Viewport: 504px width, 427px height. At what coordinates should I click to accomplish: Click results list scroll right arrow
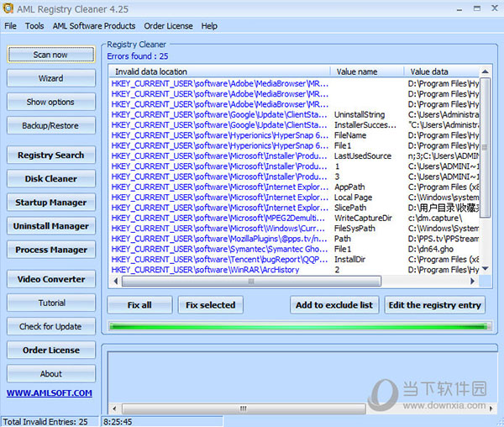pos(472,281)
